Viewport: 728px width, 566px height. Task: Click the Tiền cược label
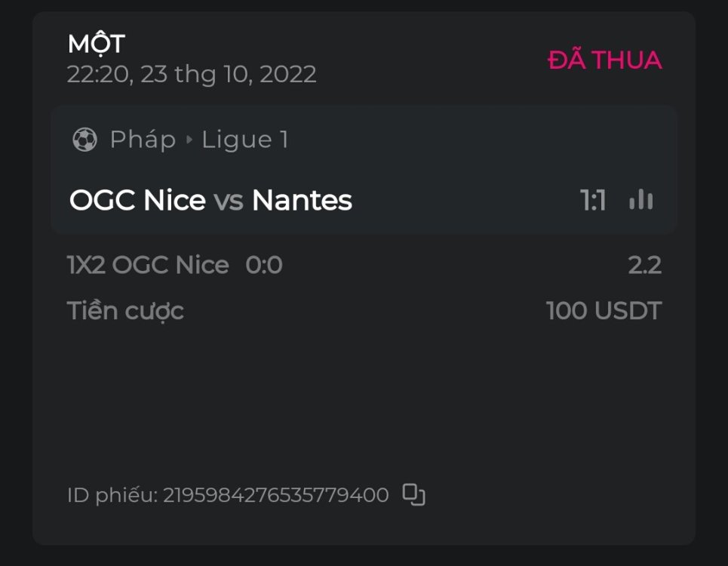pos(125,310)
